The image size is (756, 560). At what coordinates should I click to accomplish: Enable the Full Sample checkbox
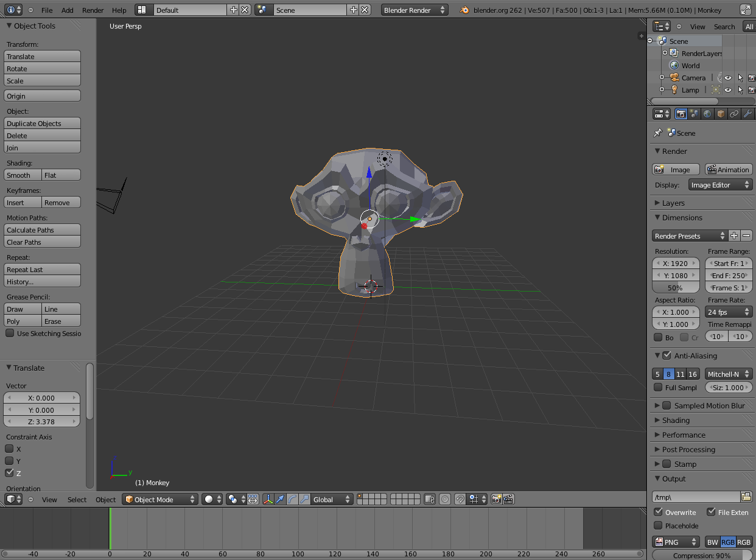[658, 387]
